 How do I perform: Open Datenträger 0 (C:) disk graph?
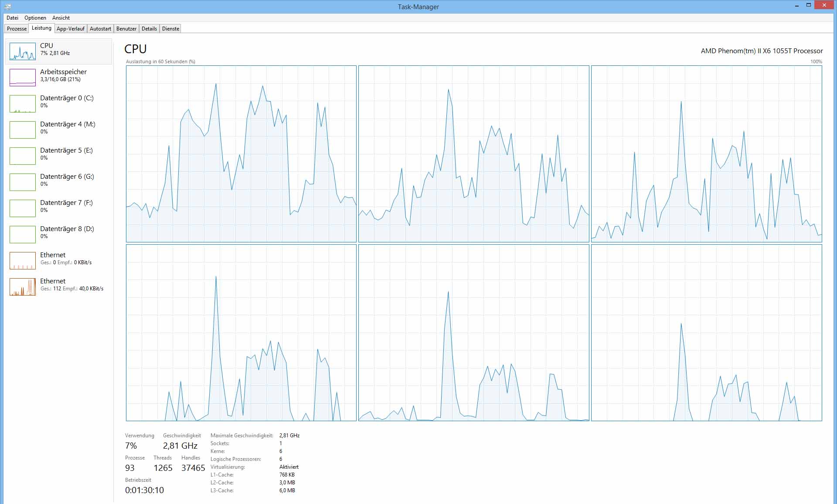pos(23,104)
